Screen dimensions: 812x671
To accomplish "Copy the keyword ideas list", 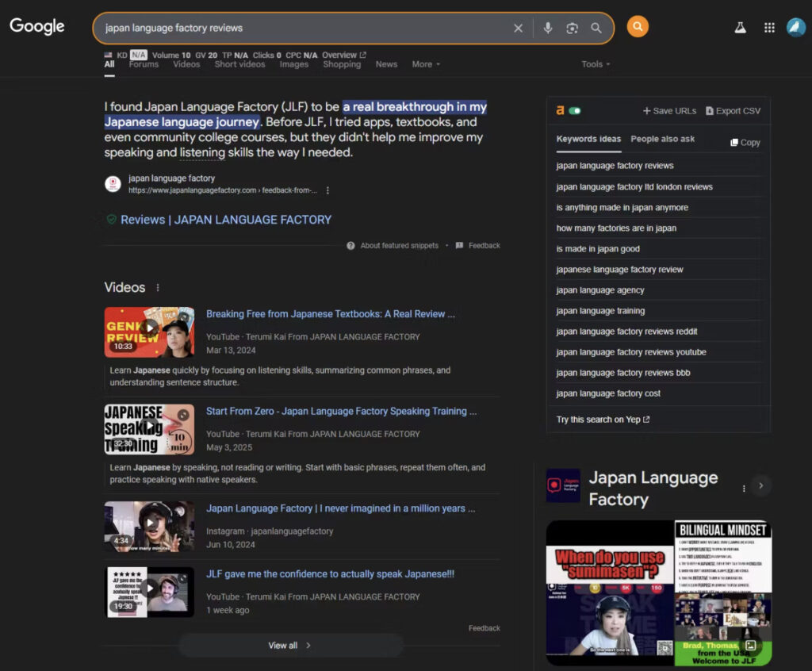I will [x=745, y=143].
